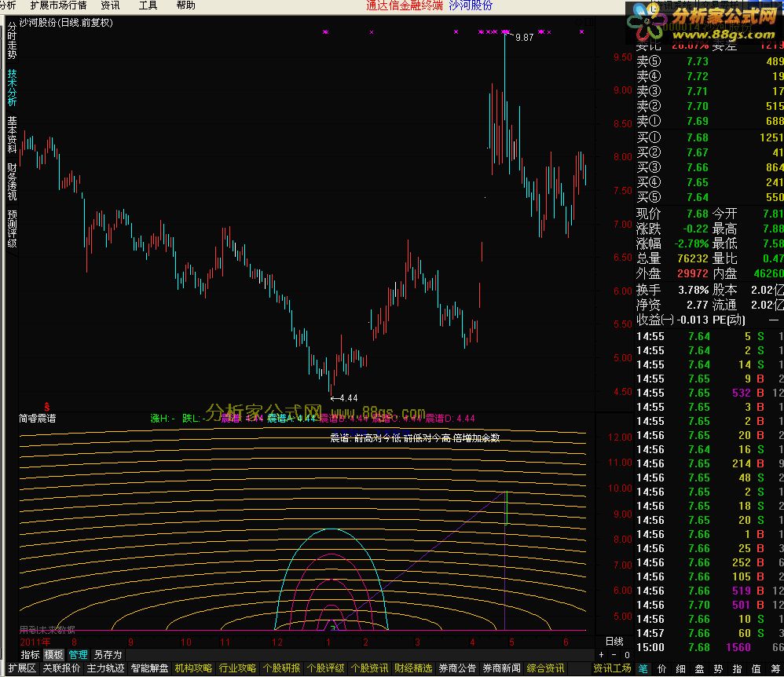Click the 震谱 formula description text
Viewport: 784px width, 677px height.
(x=415, y=438)
